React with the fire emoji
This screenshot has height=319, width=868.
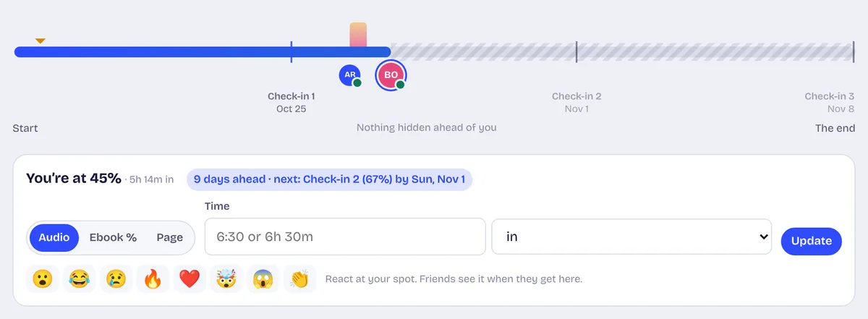153,278
